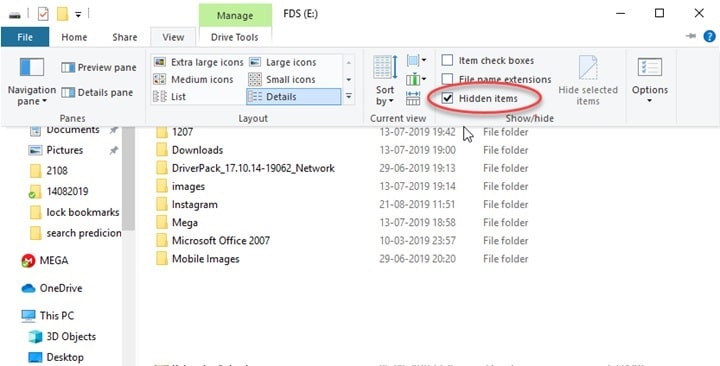Viewport: 720px width, 366px height.
Task: Switch to the Home ribbon tab
Action: point(74,37)
